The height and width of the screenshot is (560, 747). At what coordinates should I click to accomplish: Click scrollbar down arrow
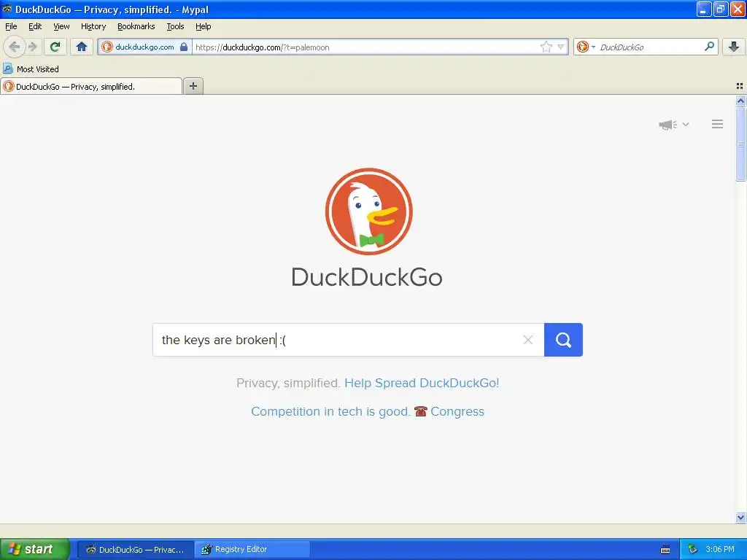[x=740, y=517]
